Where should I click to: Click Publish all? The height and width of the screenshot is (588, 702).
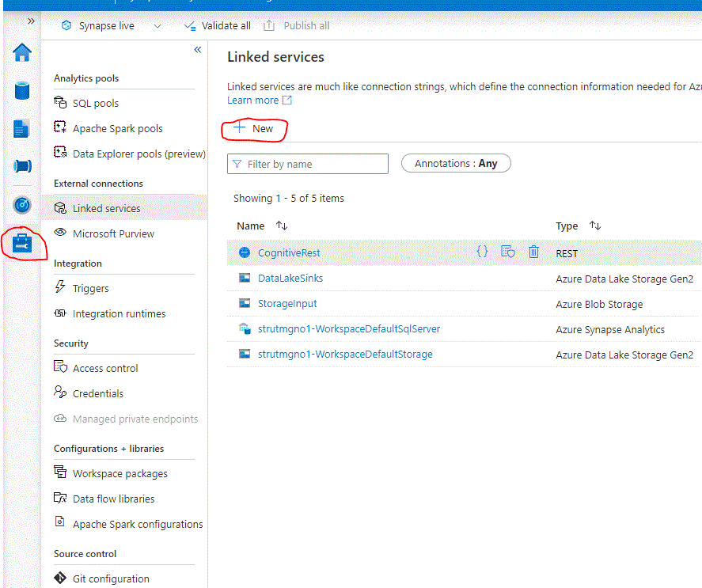[296, 26]
